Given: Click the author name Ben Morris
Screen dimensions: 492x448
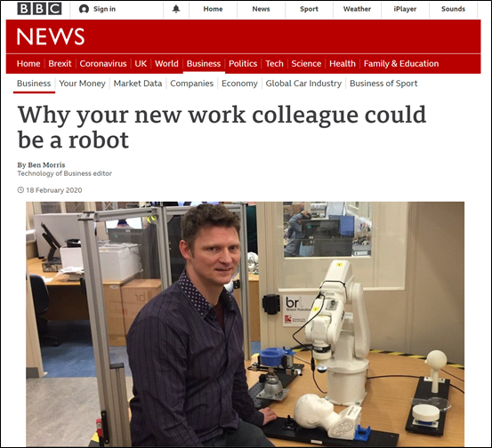Looking at the screenshot, I should coord(46,165).
